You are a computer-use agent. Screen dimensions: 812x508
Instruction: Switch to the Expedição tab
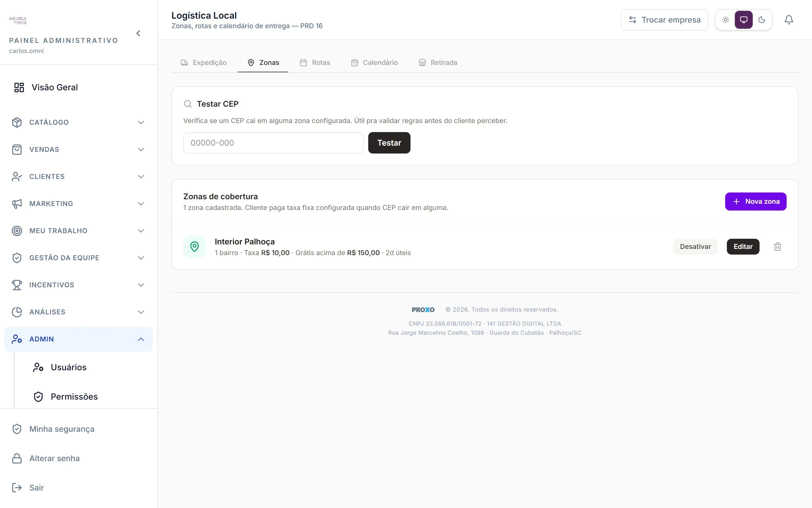(x=204, y=62)
